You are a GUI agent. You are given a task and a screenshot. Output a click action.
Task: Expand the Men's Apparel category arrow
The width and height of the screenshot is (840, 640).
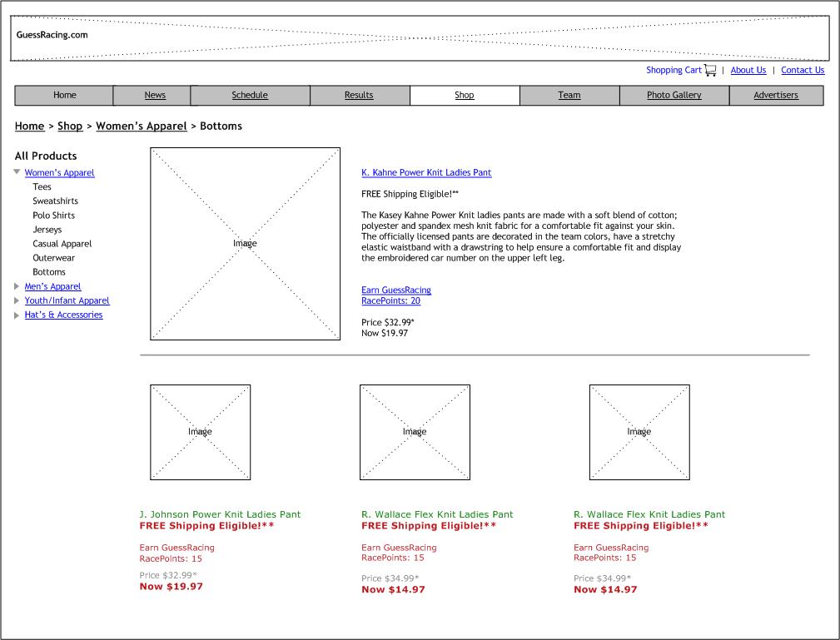17,286
